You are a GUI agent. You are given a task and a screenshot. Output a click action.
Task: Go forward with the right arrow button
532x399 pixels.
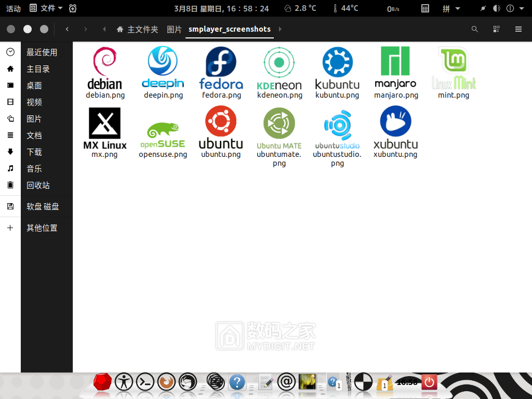86,29
